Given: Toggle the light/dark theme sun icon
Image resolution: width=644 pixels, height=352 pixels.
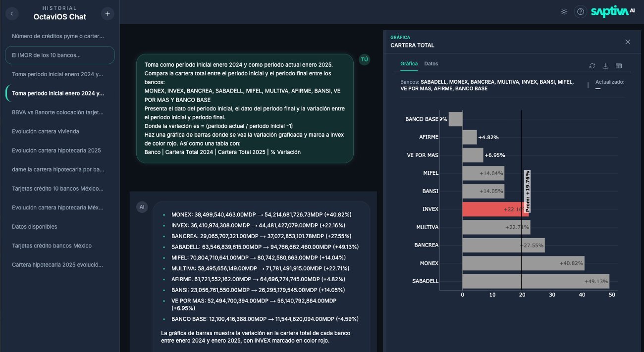Looking at the screenshot, I should click(564, 12).
